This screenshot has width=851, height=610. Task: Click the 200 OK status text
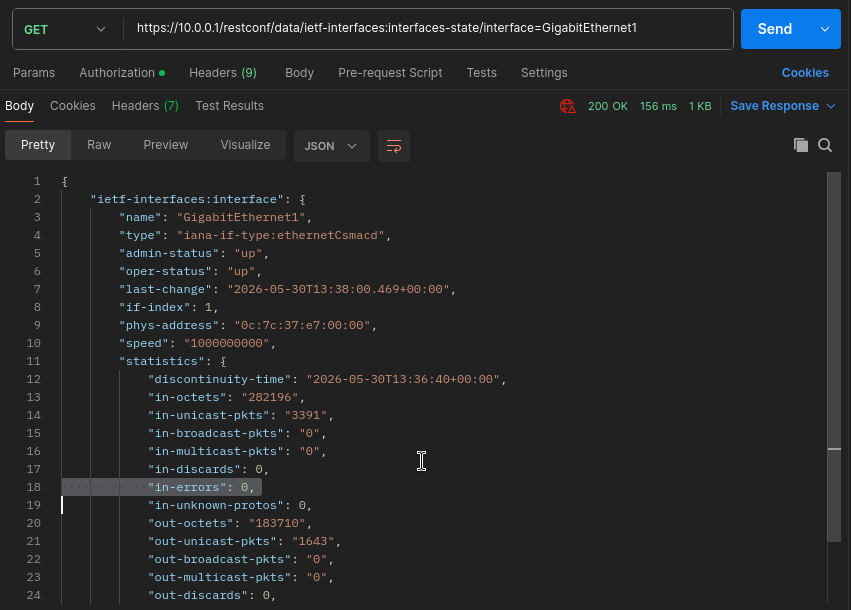(608, 106)
